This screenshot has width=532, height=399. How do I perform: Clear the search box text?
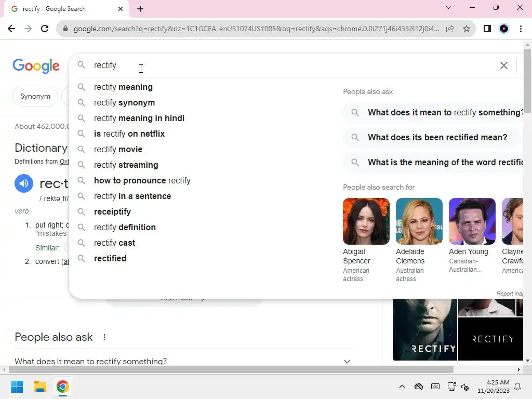(x=504, y=65)
